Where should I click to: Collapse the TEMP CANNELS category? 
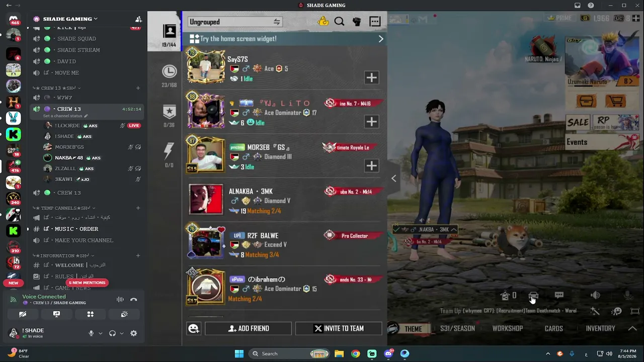(x=63, y=208)
